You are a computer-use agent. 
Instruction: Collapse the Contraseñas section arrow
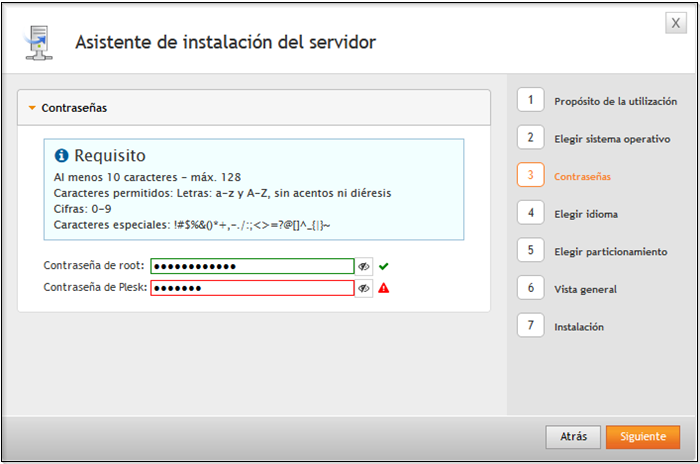pyautogui.click(x=32, y=108)
